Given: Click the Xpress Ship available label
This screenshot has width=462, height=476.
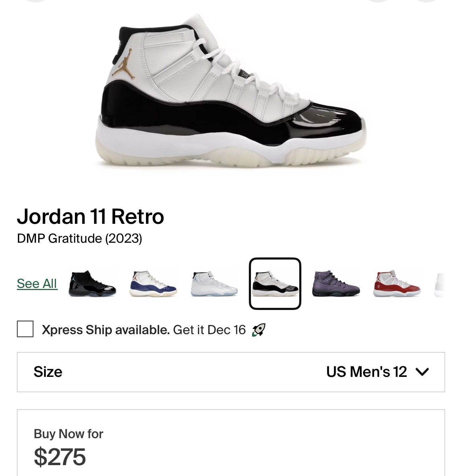Looking at the screenshot, I should coord(106,330).
